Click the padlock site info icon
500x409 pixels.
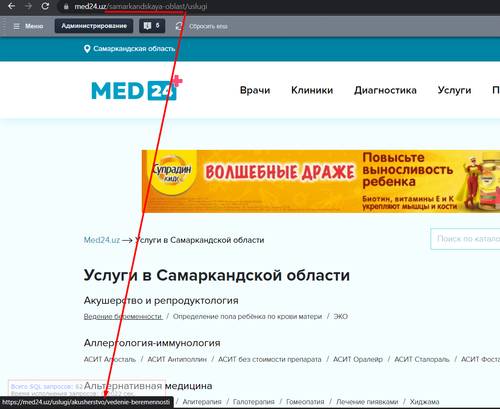click(66, 6)
